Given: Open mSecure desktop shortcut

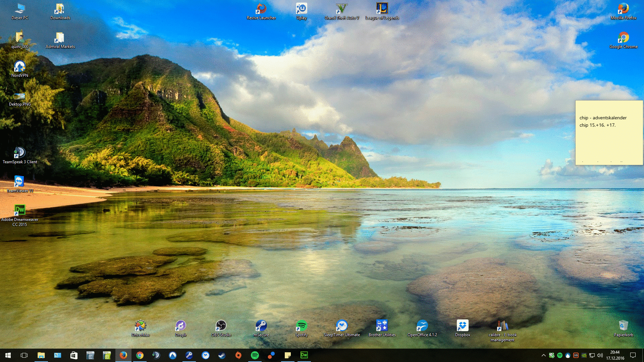Looking at the screenshot, I should (x=261, y=328).
